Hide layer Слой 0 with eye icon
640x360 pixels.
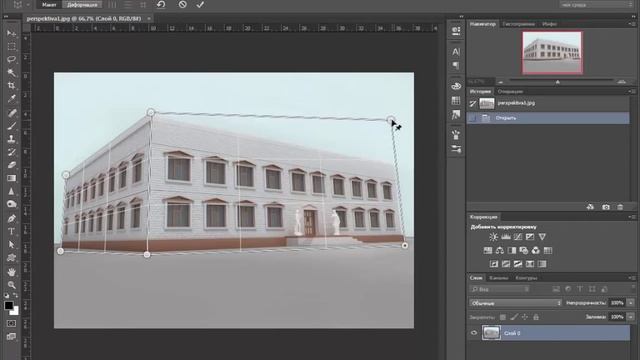(474, 333)
